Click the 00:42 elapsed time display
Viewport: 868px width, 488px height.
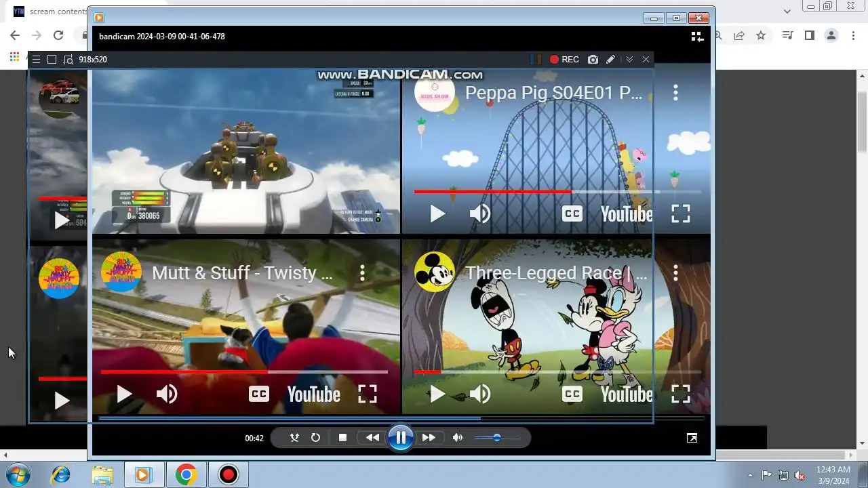(254, 439)
